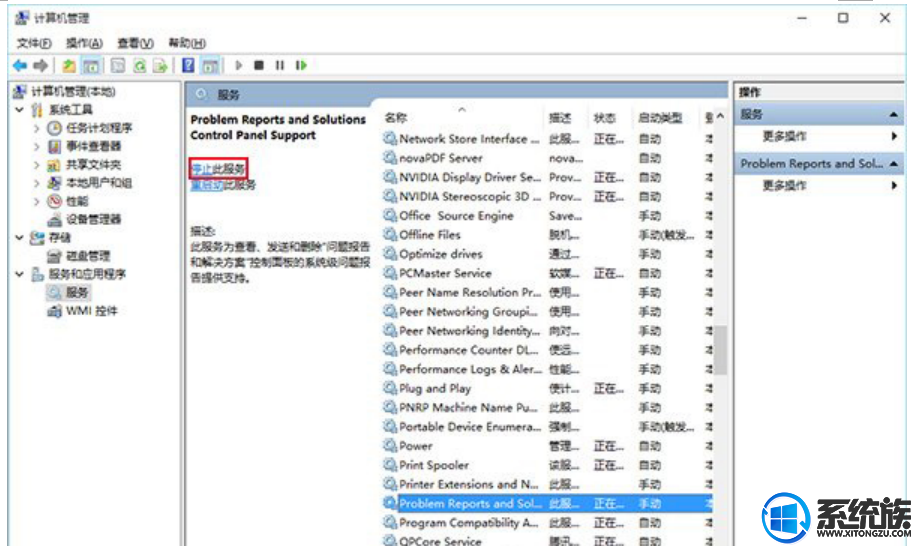Screen dimensions: 911x546
Task: Select NVIDIA Display Driver service row
Action: coord(547,177)
